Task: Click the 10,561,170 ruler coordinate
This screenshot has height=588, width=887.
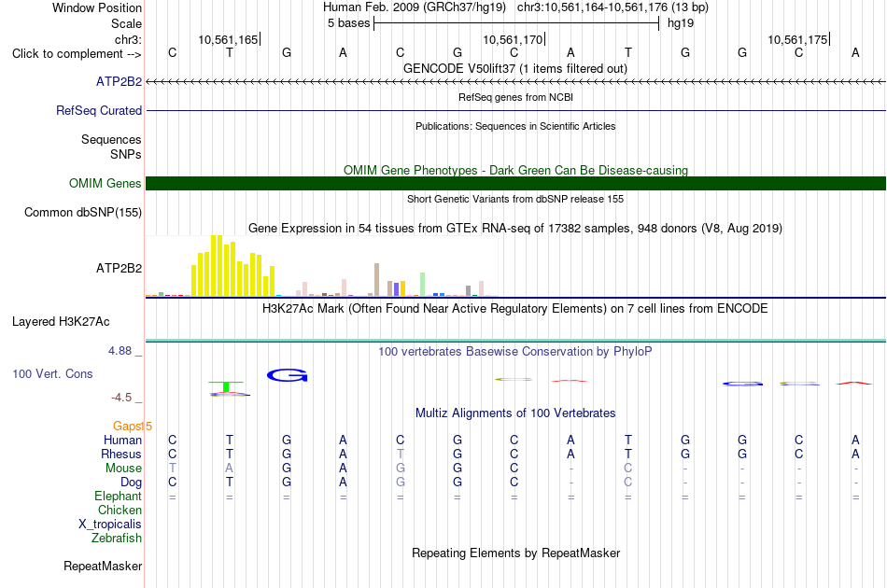Action: [513, 39]
